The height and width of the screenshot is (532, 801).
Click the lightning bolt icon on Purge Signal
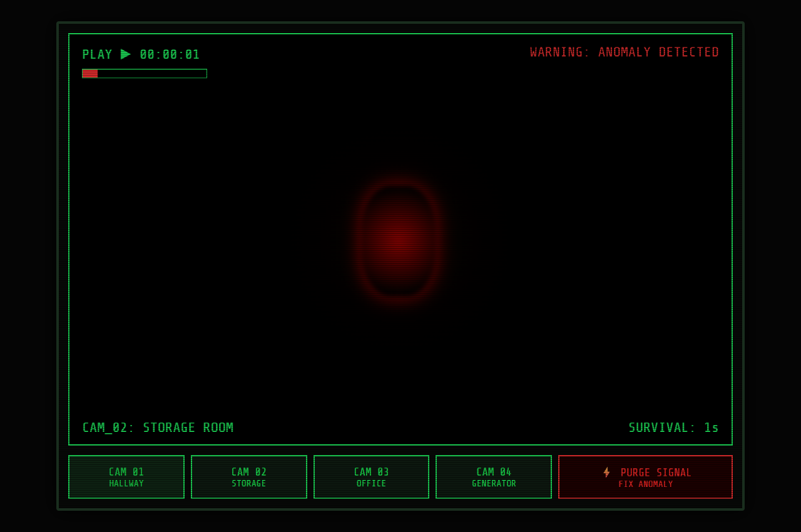click(x=606, y=472)
